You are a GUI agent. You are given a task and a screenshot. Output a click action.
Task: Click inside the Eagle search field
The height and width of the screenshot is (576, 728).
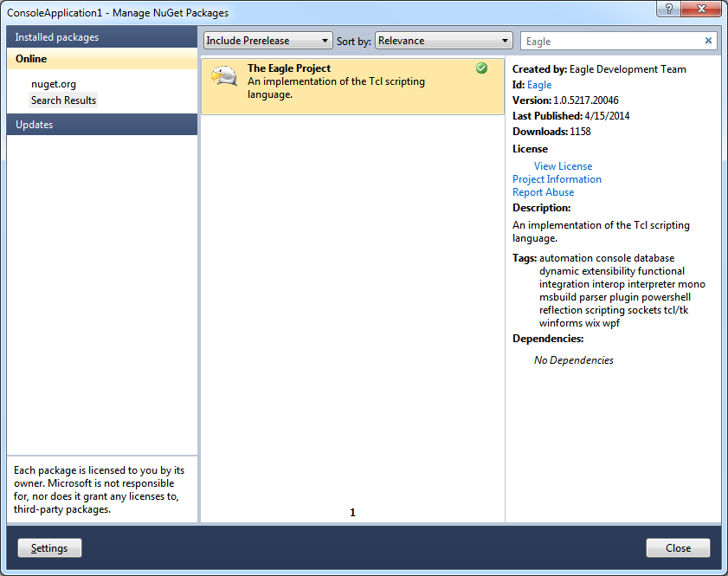[606, 40]
